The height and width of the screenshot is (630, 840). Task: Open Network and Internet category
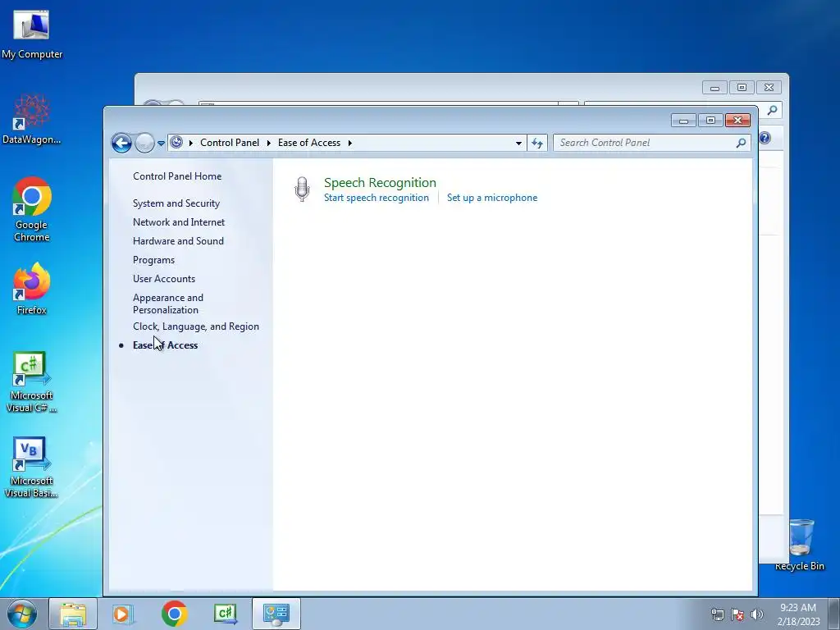[178, 222]
